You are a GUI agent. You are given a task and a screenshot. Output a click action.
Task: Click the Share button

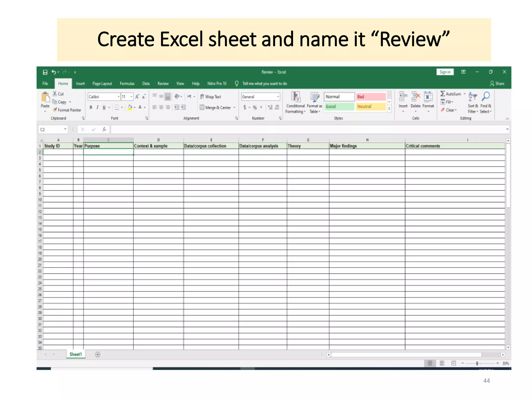coord(497,83)
